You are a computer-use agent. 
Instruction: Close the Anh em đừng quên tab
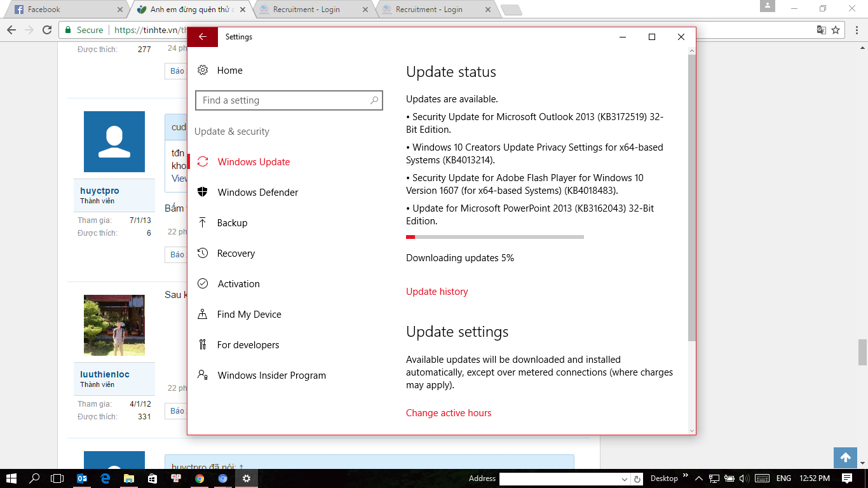pos(243,10)
